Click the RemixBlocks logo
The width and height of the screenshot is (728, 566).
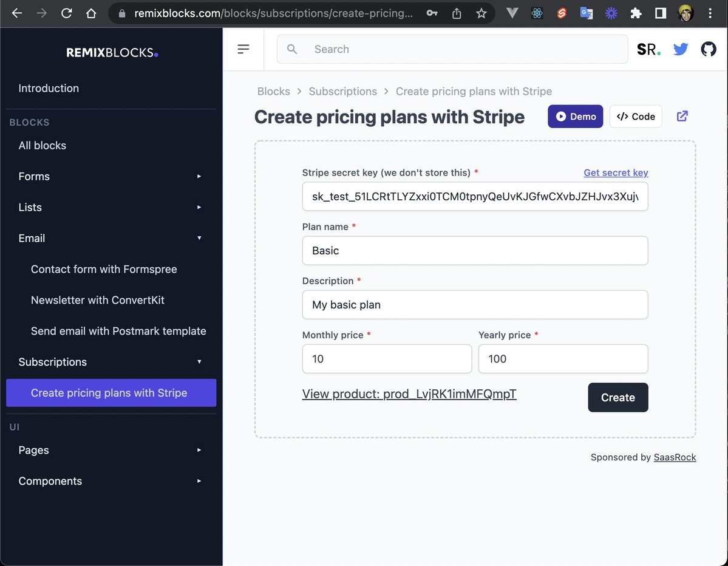coord(112,52)
